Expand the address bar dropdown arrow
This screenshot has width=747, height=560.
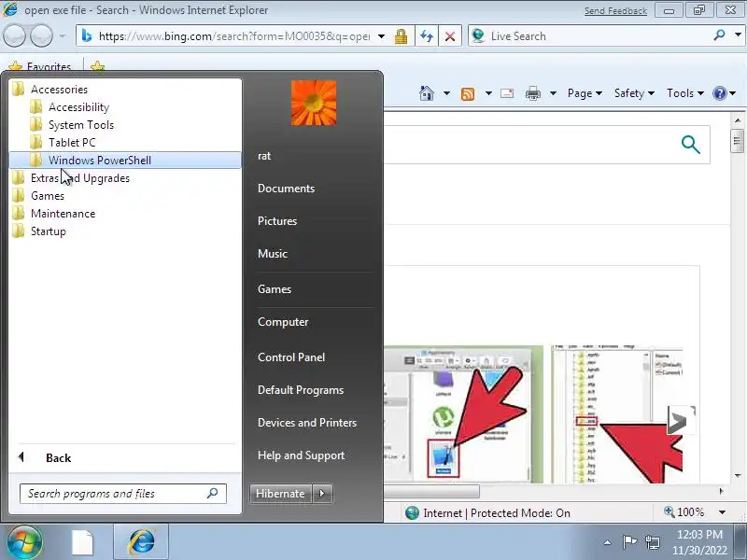coord(382,36)
